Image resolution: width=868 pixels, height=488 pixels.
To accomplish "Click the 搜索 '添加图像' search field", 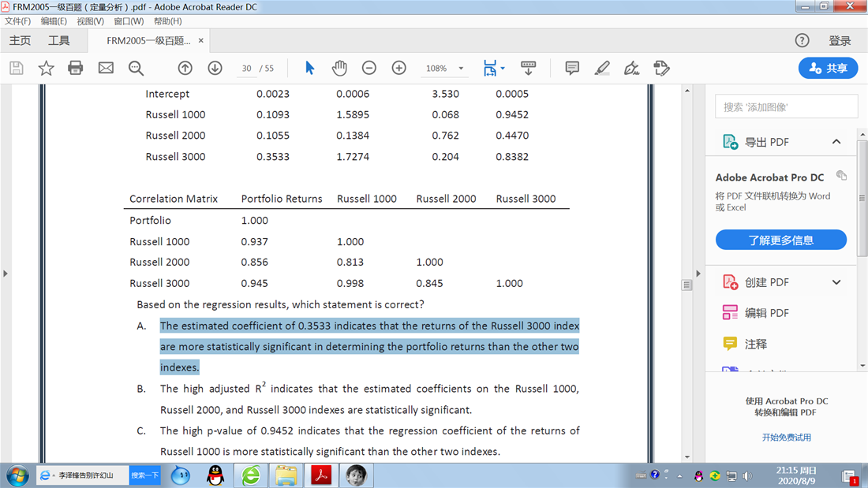I will tap(787, 106).
